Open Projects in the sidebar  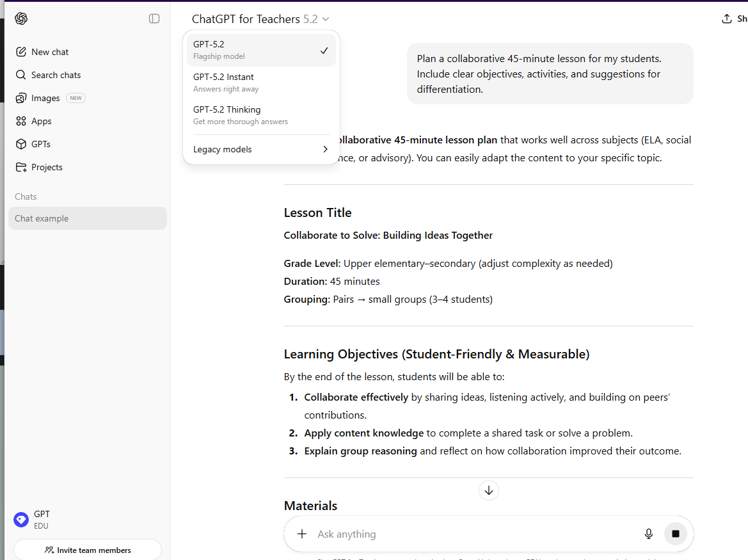[47, 167]
